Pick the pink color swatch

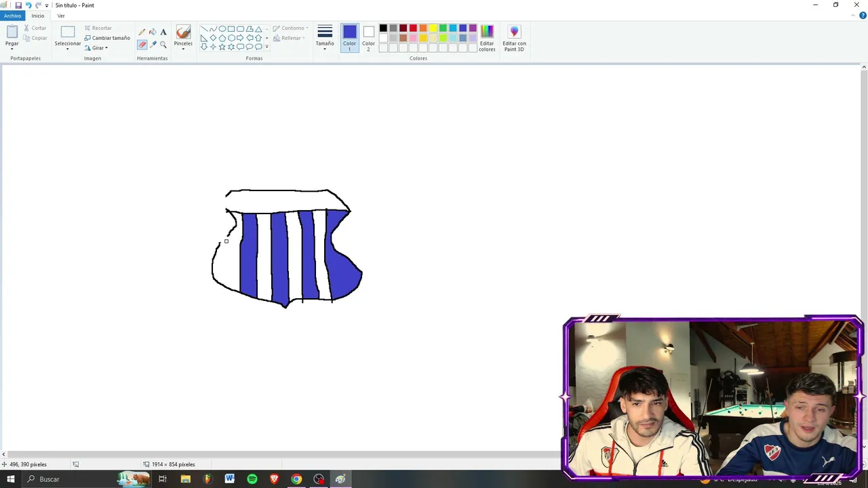pyautogui.click(x=413, y=38)
